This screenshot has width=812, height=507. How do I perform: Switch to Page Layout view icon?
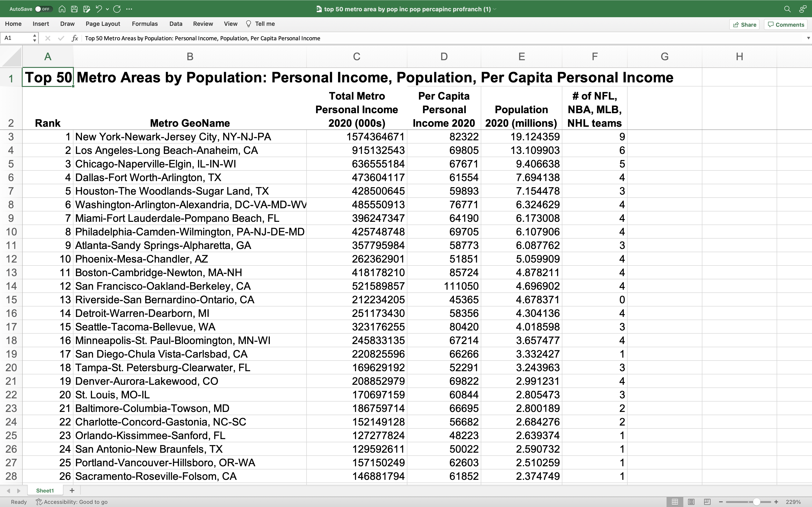coord(691,502)
